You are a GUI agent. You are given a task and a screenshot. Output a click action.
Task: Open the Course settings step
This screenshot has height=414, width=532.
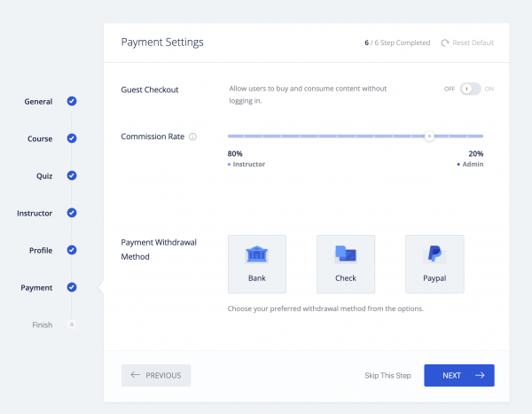pyautogui.click(x=39, y=139)
